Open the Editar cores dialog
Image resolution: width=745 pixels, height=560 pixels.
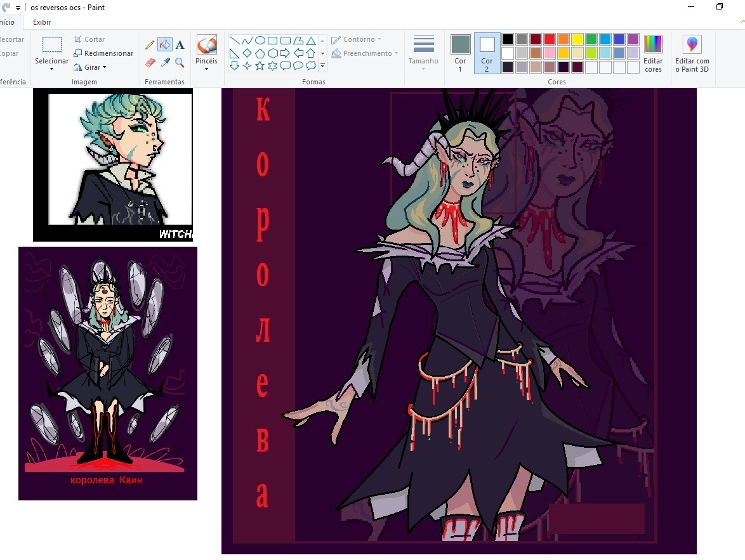[x=653, y=53]
